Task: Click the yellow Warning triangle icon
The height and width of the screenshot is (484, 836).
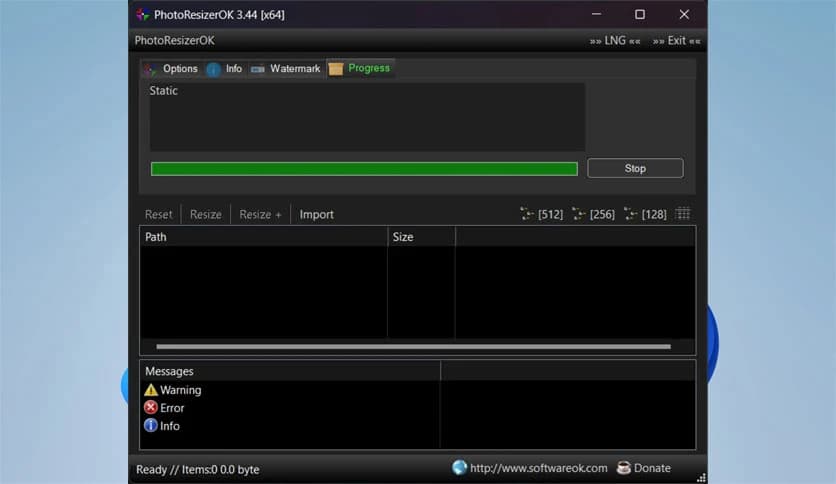Action: click(x=151, y=390)
